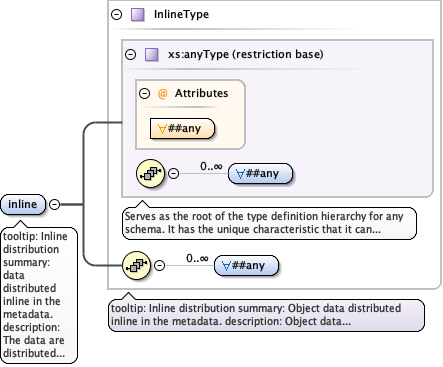This screenshot has width=443, height=367.
Task: Click the Attributes heading text
Action: 202,93
